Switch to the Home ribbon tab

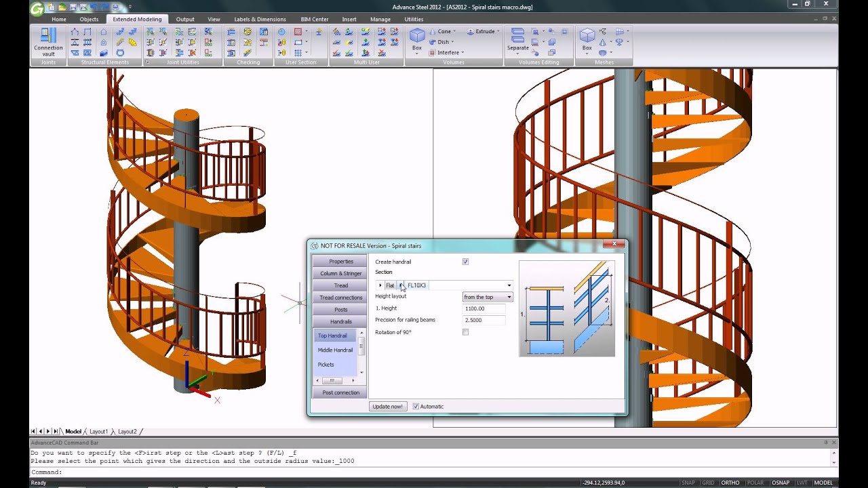pos(59,19)
